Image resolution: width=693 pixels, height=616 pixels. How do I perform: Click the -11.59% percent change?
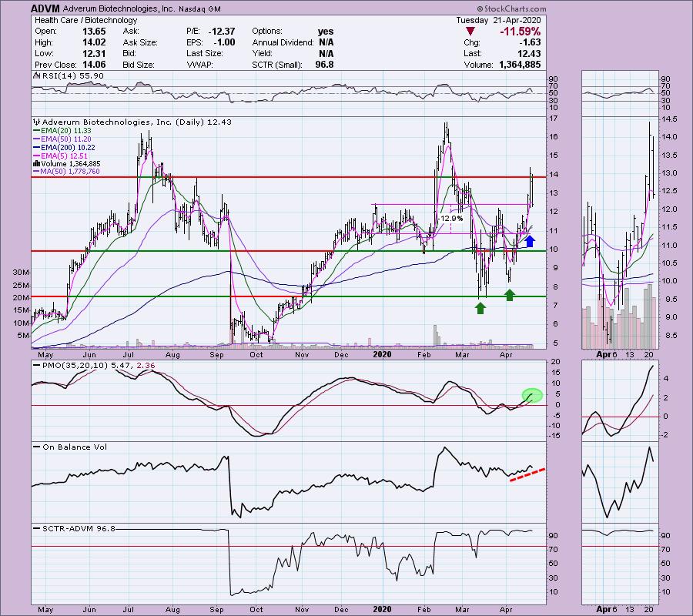(520, 32)
